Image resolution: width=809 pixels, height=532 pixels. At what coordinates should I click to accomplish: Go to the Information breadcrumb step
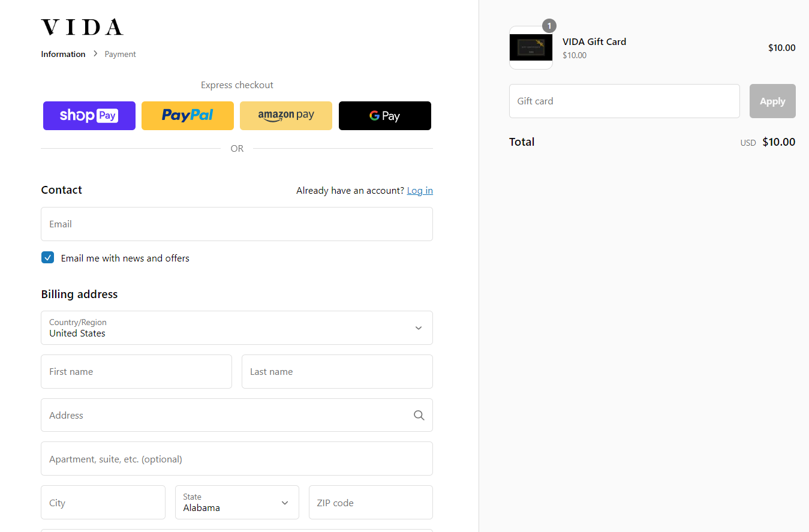(x=63, y=54)
